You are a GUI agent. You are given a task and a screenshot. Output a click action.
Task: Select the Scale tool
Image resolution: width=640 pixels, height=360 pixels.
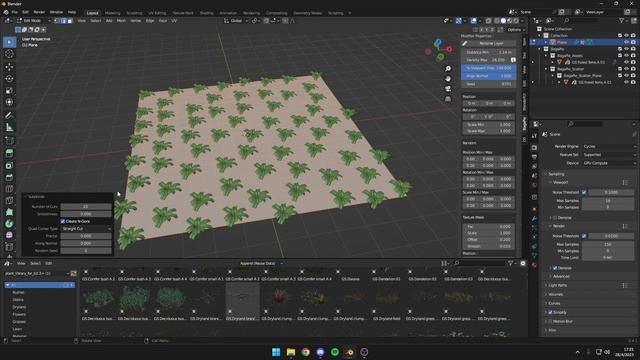9,91
